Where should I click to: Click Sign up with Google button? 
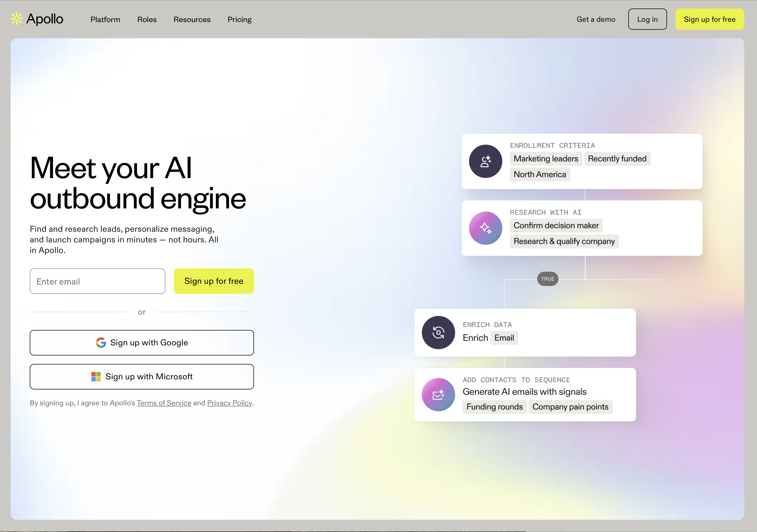[x=142, y=343]
